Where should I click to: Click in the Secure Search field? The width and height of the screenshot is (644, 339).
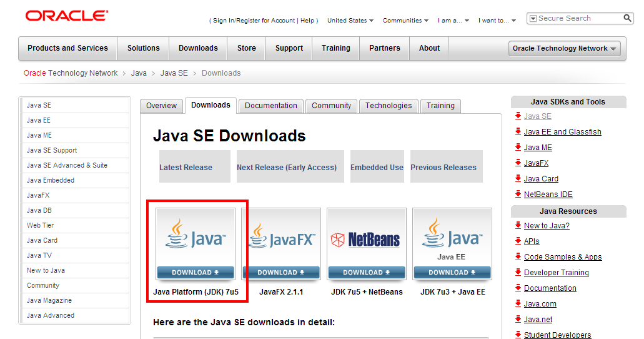[x=580, y=19]
